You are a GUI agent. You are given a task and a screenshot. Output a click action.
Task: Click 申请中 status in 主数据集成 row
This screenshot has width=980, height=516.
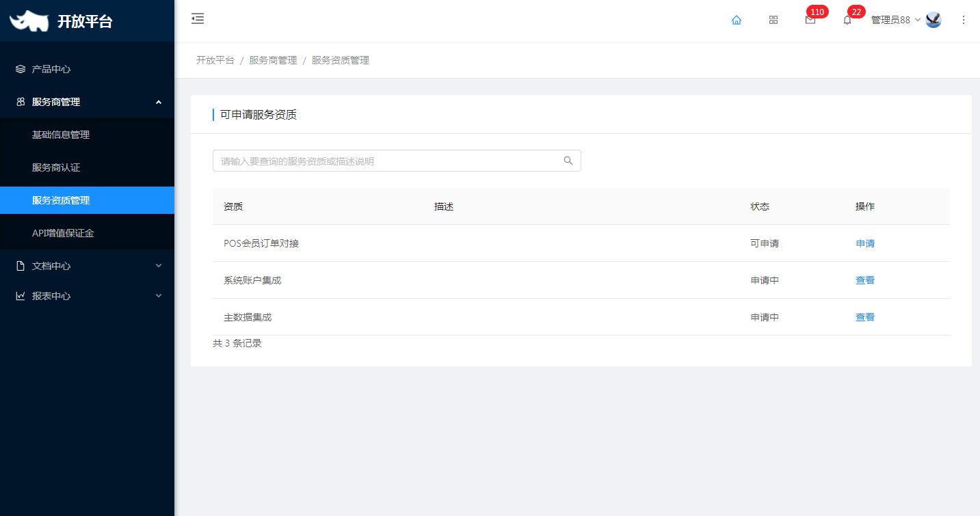pos(765,317)
